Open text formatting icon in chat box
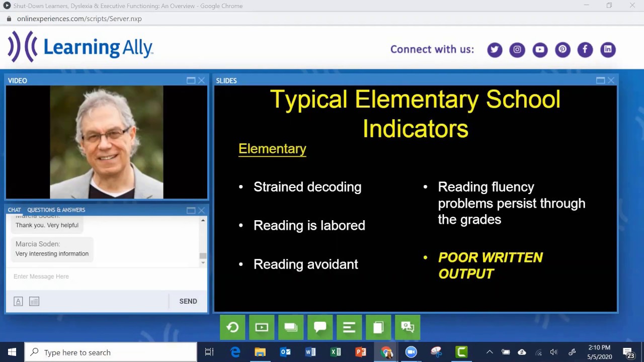Image resolution: width=644 pixels, height=362 pixels. (x=18, y=301)
